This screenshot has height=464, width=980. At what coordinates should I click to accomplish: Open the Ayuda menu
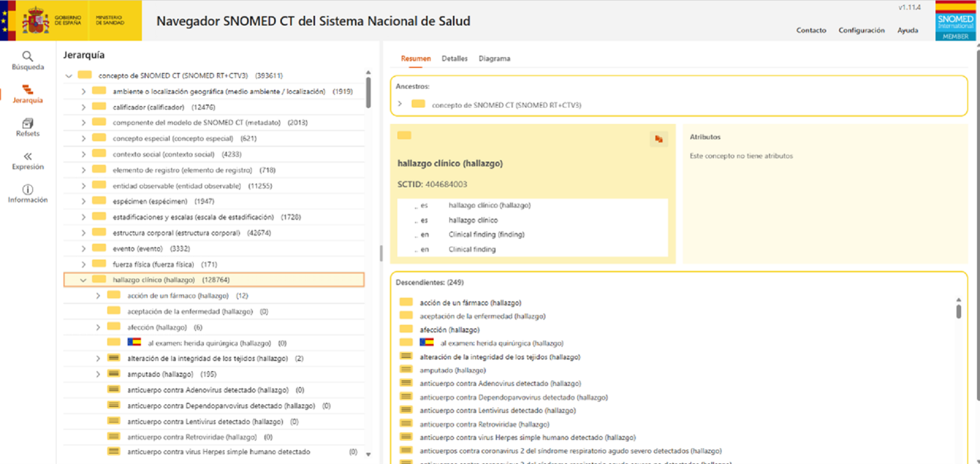pyautogui.click(x=907, y=30)
